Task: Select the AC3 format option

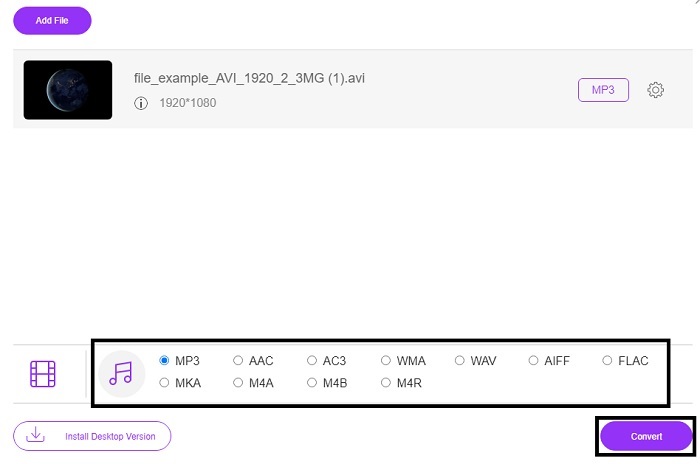Action: coord(312,361)
